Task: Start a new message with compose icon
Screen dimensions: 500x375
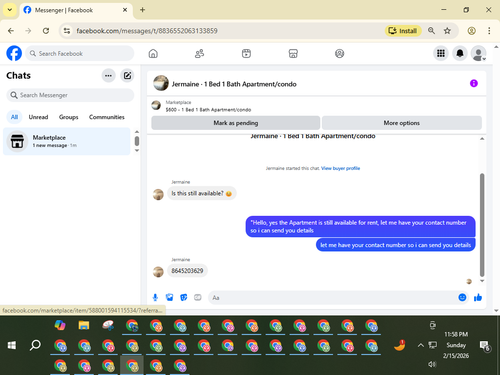Action: click(127, 76)
